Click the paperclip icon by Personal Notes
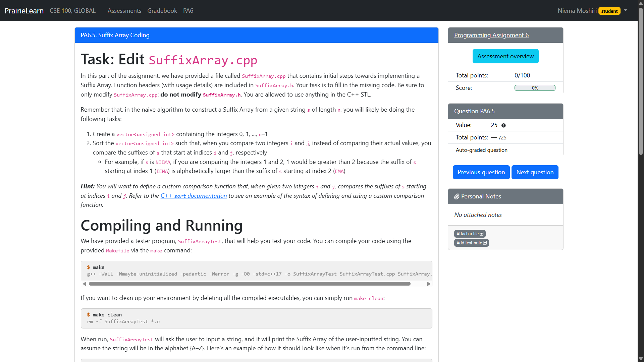Screen dimensions: 644x362 pyautogui.click(x=457, y=196)
